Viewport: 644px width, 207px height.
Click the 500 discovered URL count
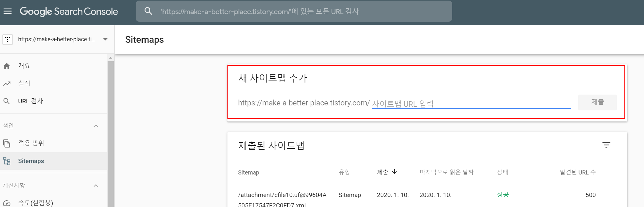coord(591,195)
